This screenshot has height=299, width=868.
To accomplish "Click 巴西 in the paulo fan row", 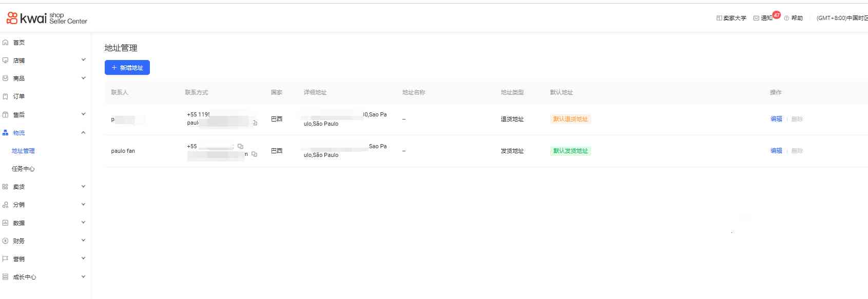I will (x=277, y=151).
